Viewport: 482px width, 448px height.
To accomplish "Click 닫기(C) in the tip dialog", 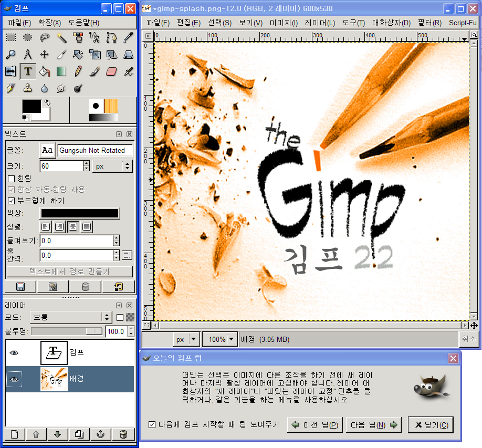I will click(x=431, y=425).
